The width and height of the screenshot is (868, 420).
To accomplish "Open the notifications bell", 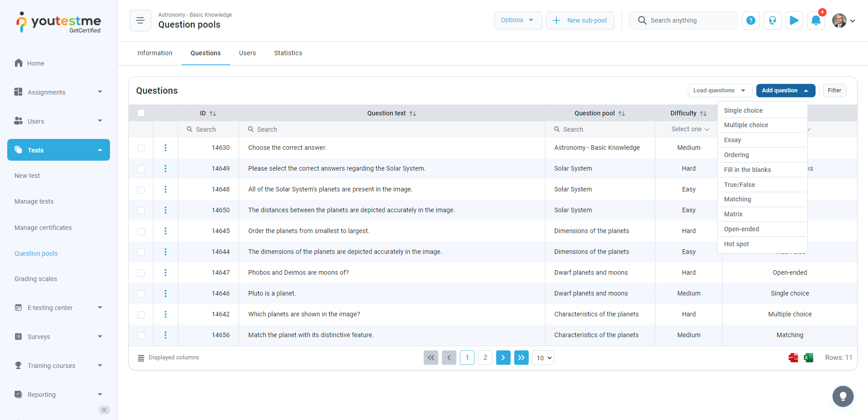I will (816, 20).
